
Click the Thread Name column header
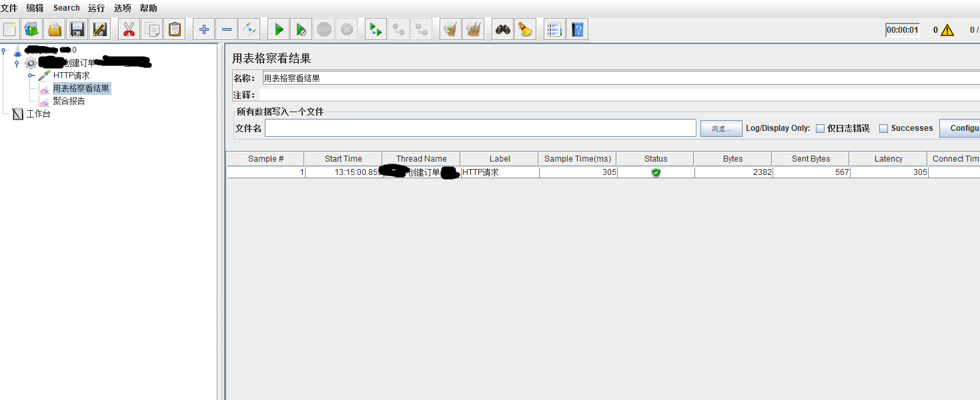(422, 159)
